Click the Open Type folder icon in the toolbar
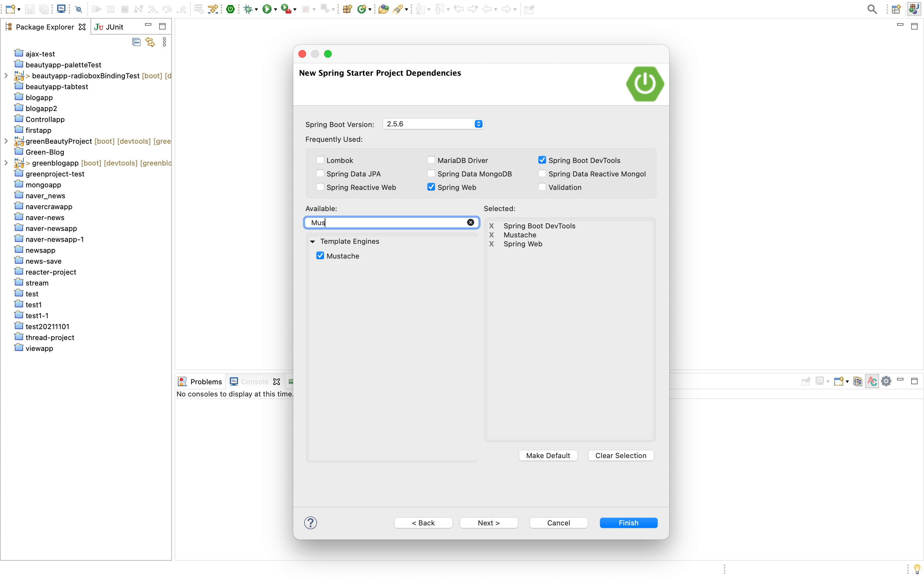Image resolution: width=924 pixels, height=587 pixels. coord(383,9)
